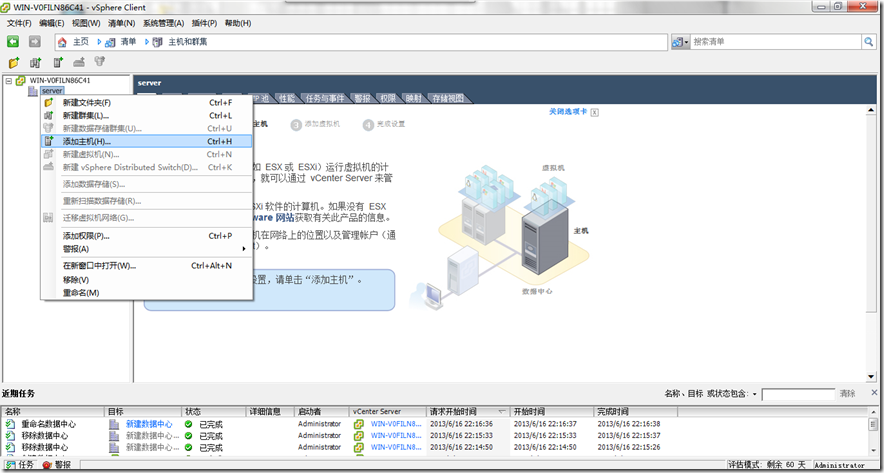The image size is (884, 473).
Task: Click the vCenter icon in 22:16:36 row
Action: click(358, 424)
